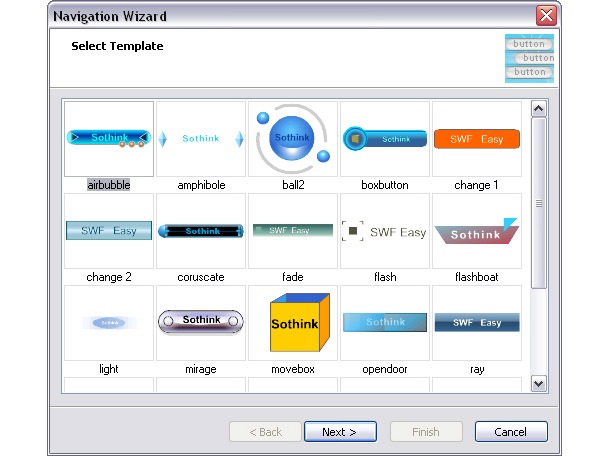The width and height of the screenshot is (608, 456).
Task: Click the scroll down arrow of template list
Action: pyautogui.click(x=539, y=383)
